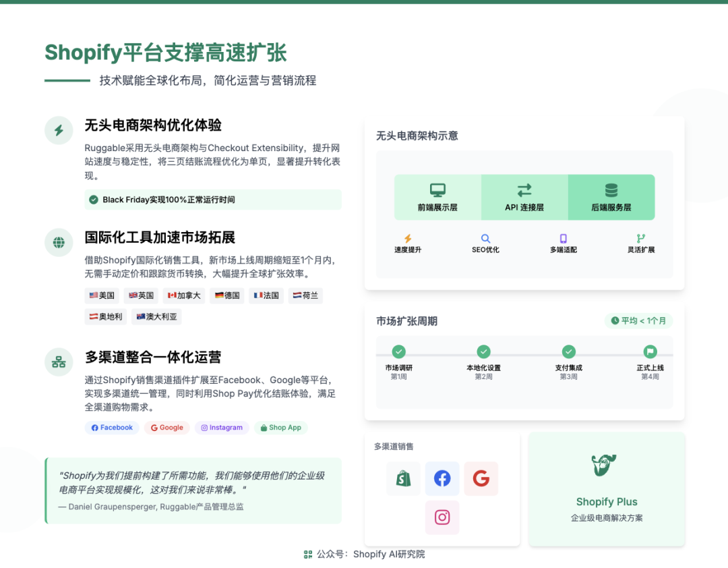728x568 pixels.
Task: Select the database icon above 后端服务层
Action: [611, 190]
